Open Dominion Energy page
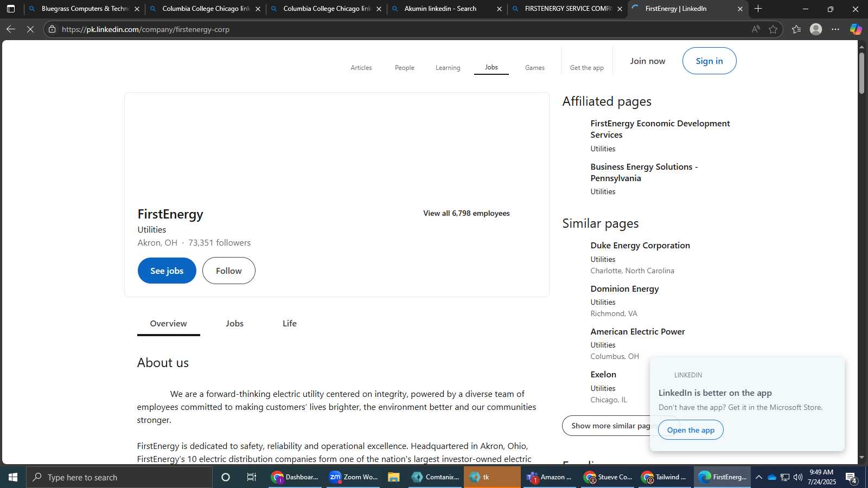This screenshot has height=488, width=868. [624, 289]
